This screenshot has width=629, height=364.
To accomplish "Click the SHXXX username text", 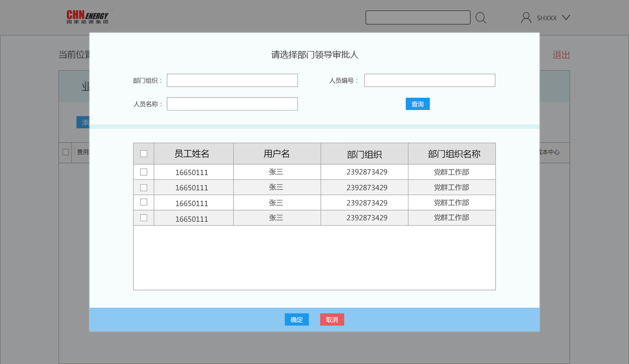I will pyautogui.click(x=547, y=18).
